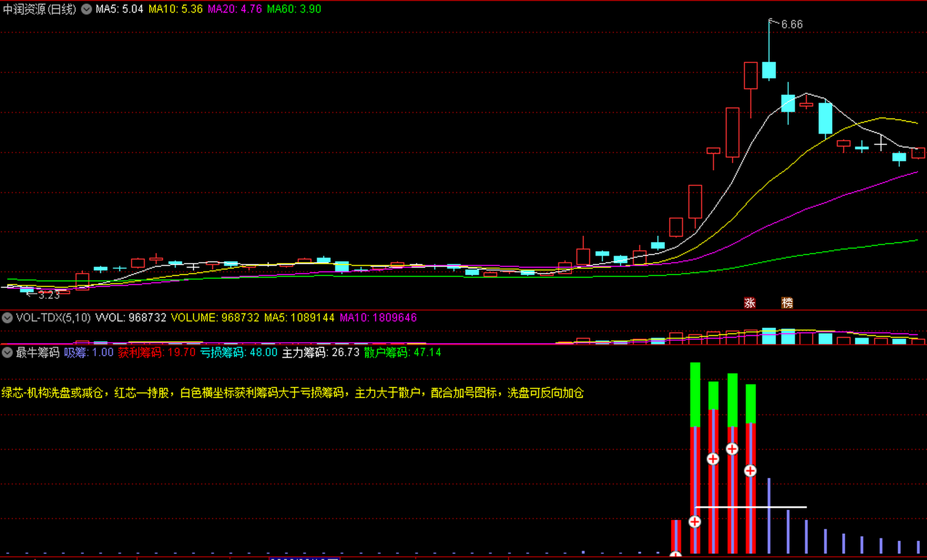Select the green MA60: 3.90 label
927x560 pixels.
click(x=294, y=9)
